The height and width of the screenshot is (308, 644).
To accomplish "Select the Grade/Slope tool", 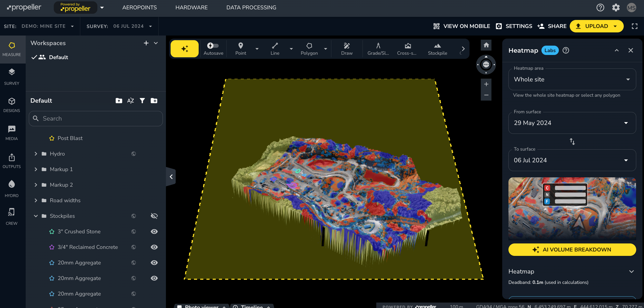I will [378, 48].
